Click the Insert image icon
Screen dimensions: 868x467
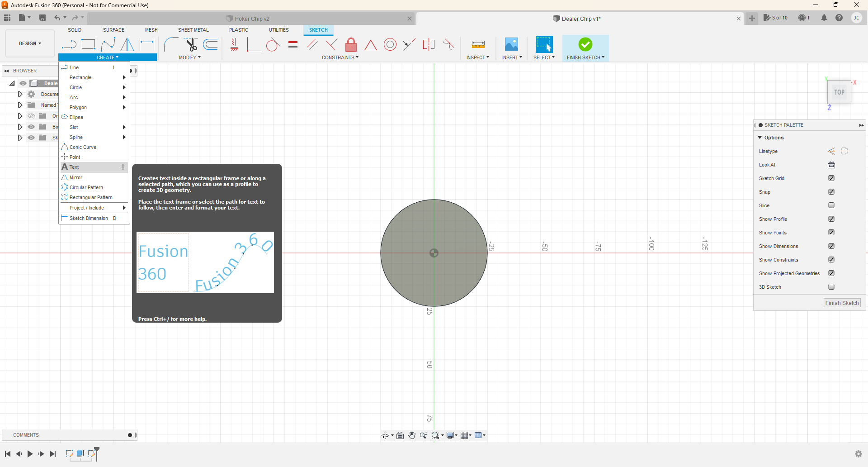coord(511,44)
